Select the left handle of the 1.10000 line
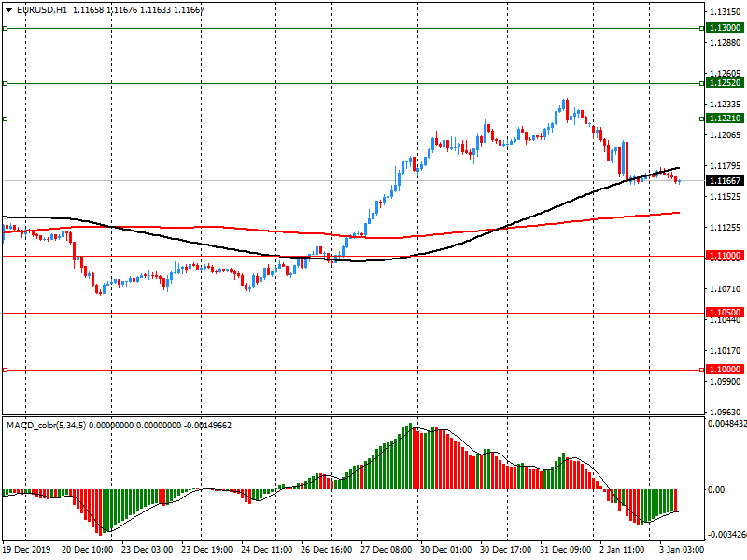 click(6, 370)
